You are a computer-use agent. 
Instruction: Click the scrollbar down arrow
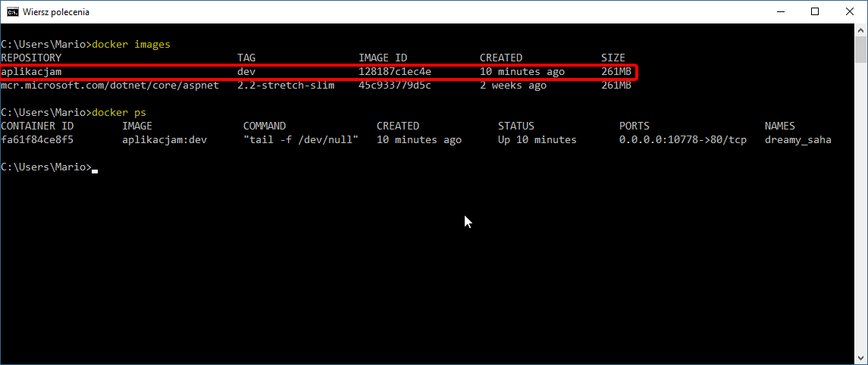[860, 358]
